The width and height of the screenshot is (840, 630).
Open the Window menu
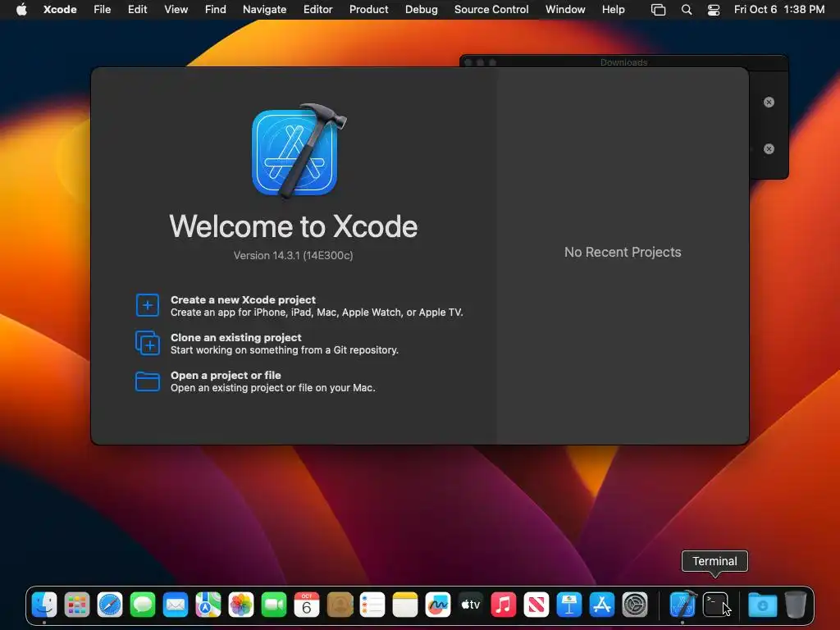pos(566,10)
